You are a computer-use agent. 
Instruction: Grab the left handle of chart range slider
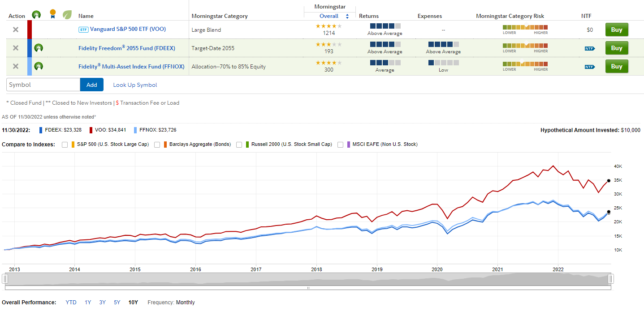pyautogui.click(x=5, y=279)
